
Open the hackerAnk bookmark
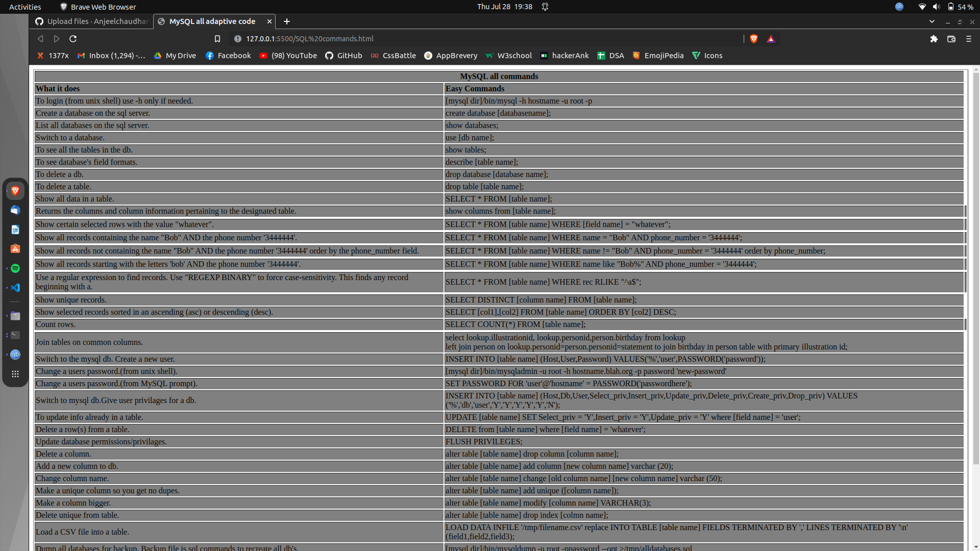pos(565,56)
